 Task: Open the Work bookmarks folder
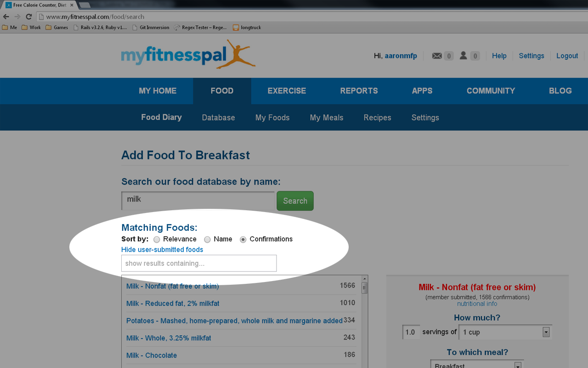pos(31,28)
